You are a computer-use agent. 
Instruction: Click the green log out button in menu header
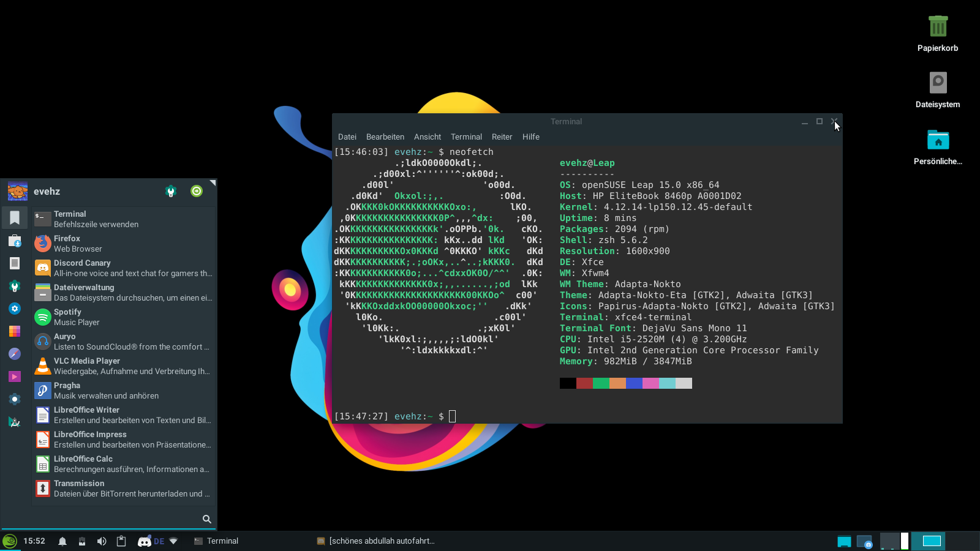197,191
